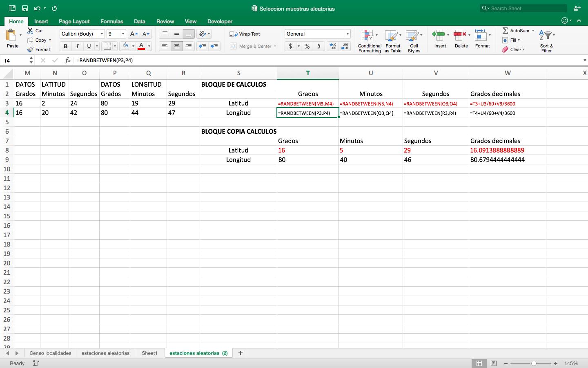Open the Insert ribbon tab

(41, 21)
